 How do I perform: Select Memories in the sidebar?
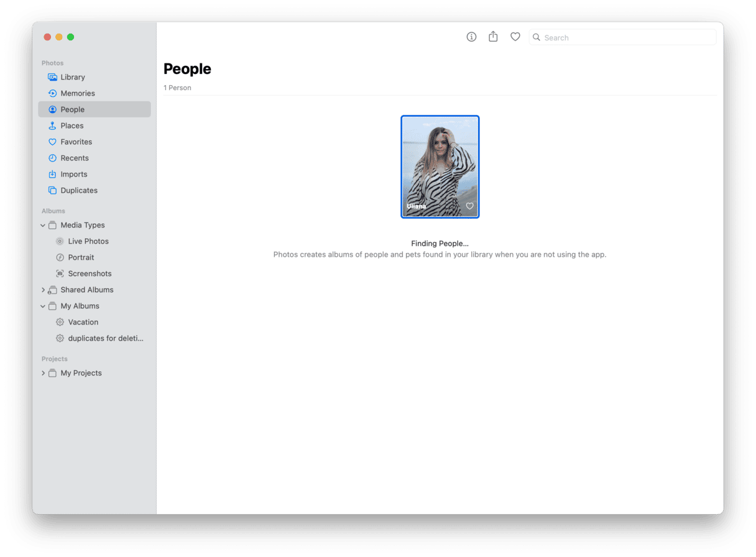click(x=77, y=93)
